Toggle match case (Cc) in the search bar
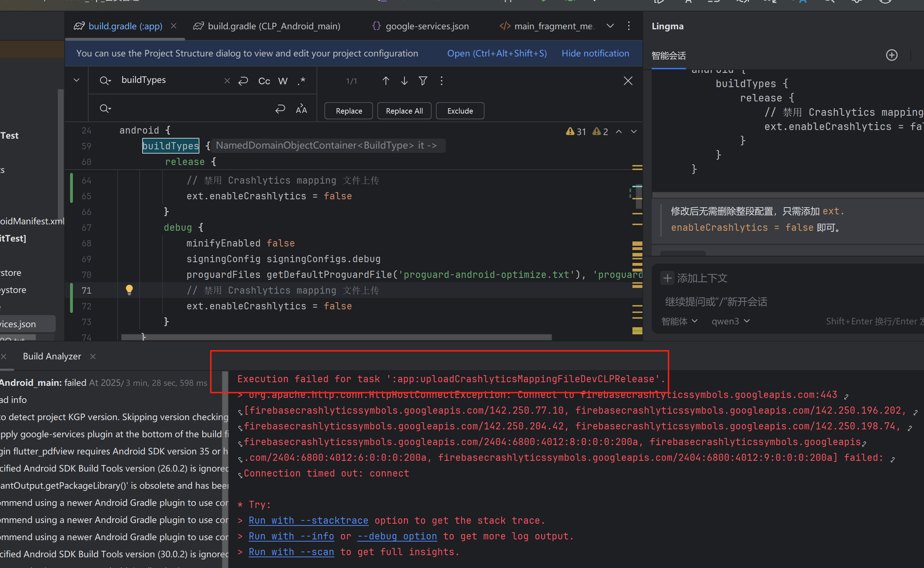 click(264, 80)
